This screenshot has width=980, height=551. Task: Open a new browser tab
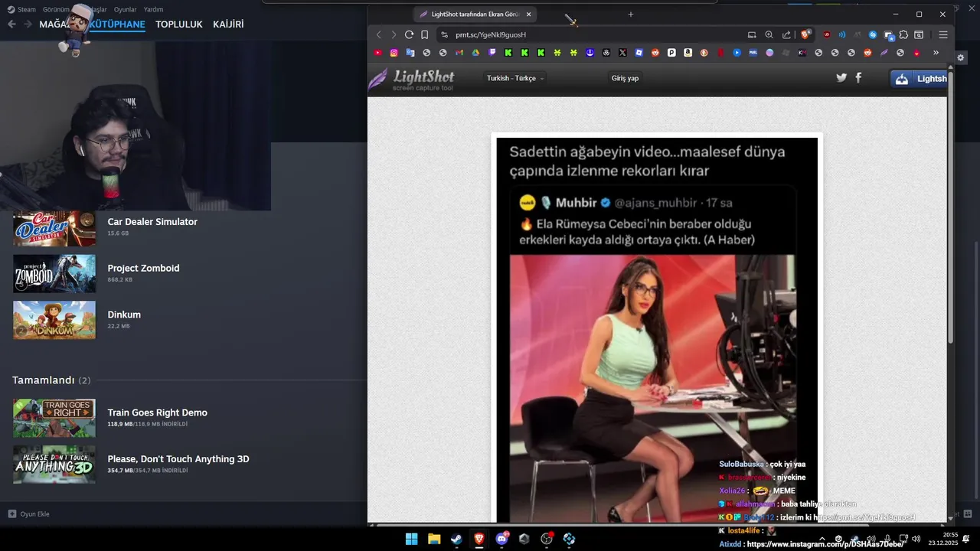pos(631,15)
